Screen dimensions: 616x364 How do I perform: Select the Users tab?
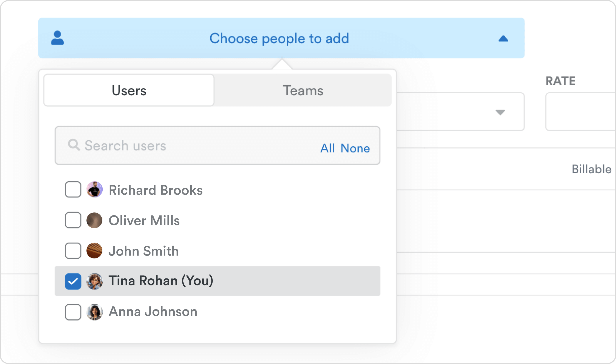[129, 91]
